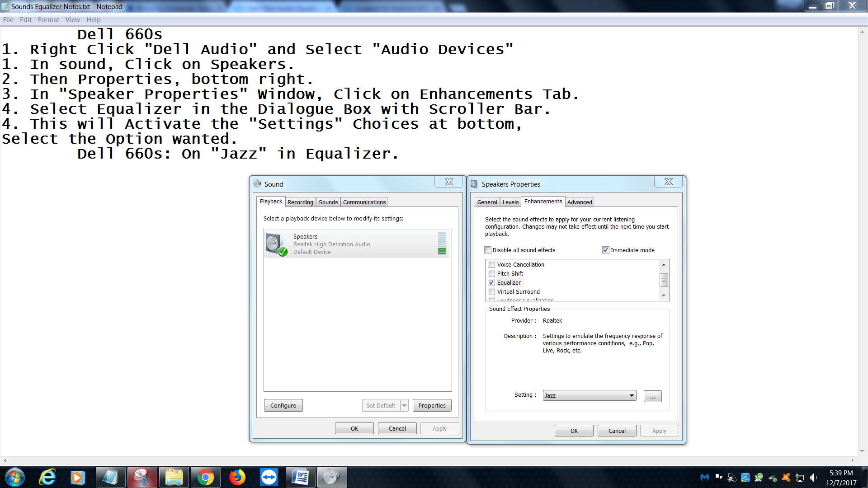Screen dimensions: 868x488
Task: Open the Snipping Tool on the taskbar
Action: pos(142,477)
